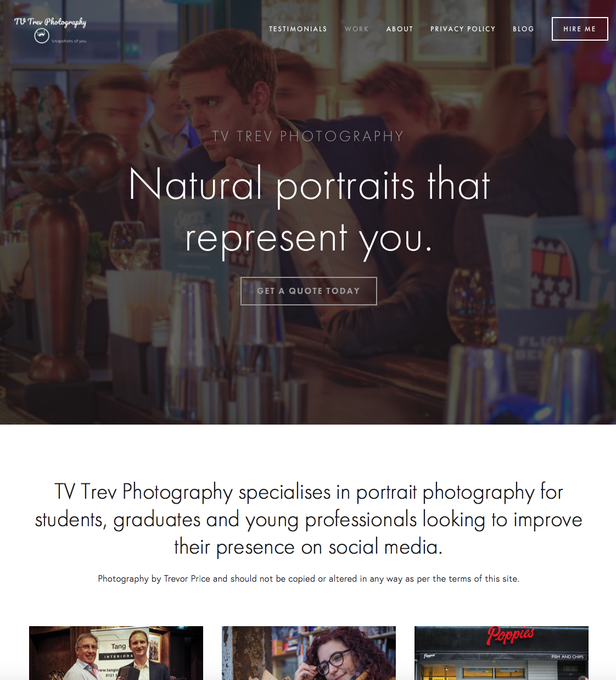This screenshot has height=680, width=616.
Task: Click the 'Snapshots of you' tagline
Action: (69, 41)
